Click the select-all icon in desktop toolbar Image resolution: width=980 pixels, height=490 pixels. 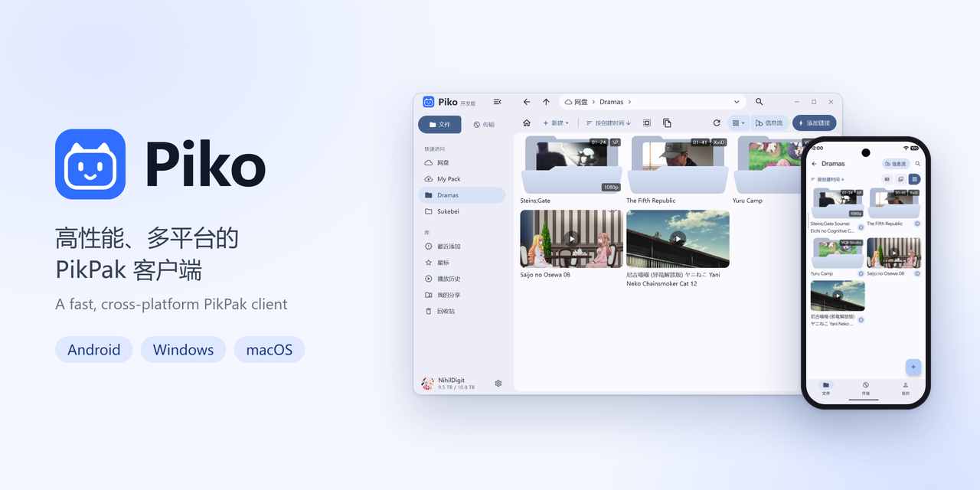[x=647, y=122]
